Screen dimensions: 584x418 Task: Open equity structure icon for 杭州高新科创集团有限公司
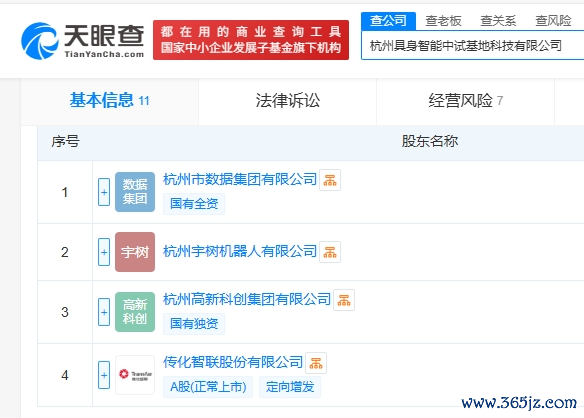344,300
